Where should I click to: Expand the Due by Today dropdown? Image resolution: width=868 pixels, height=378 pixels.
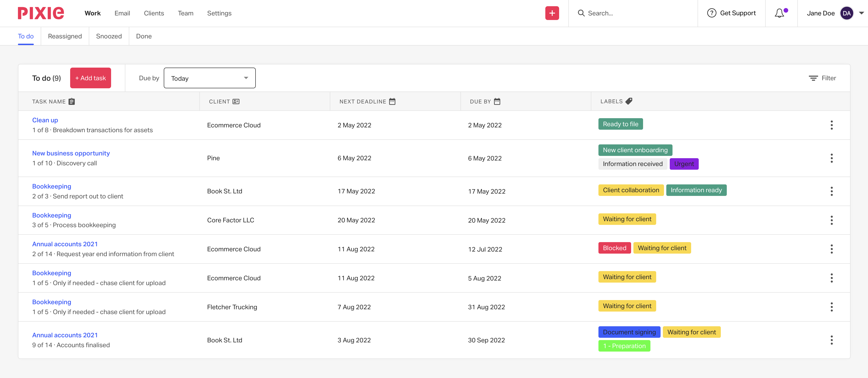[x=210, y=78]
